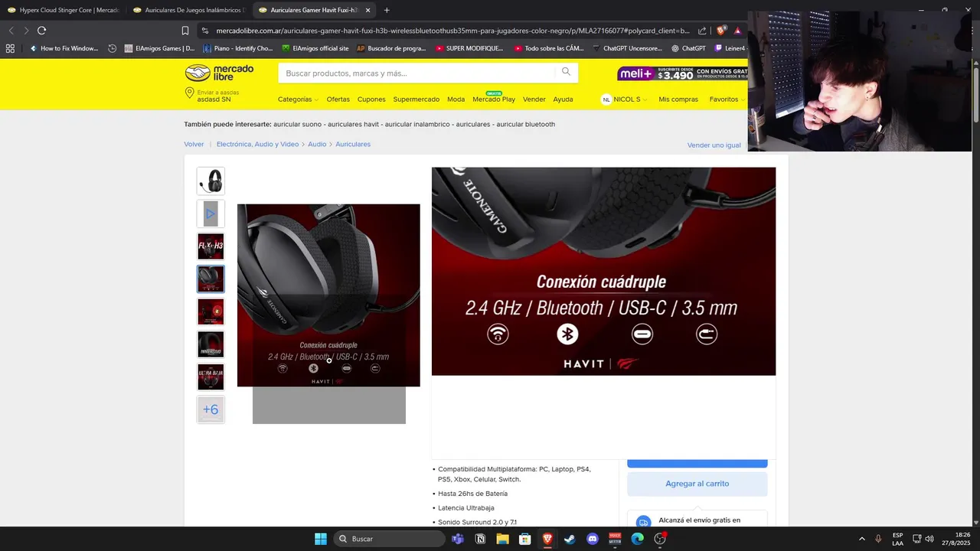
Task: Show hidden system tray icons
Action: pyautogui.click(x=861, y=539)
